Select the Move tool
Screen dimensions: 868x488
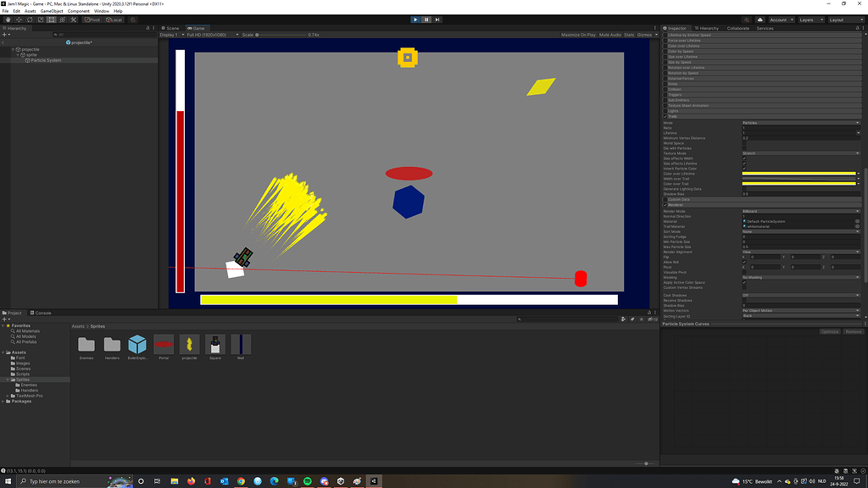coord(19,19)
